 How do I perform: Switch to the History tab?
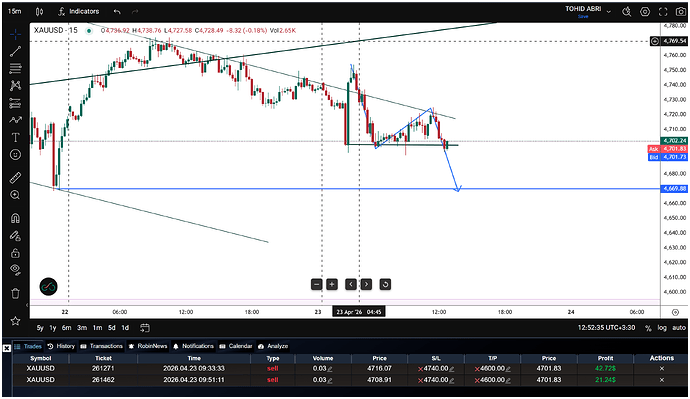pyautogui.click(x=61, y=346)
